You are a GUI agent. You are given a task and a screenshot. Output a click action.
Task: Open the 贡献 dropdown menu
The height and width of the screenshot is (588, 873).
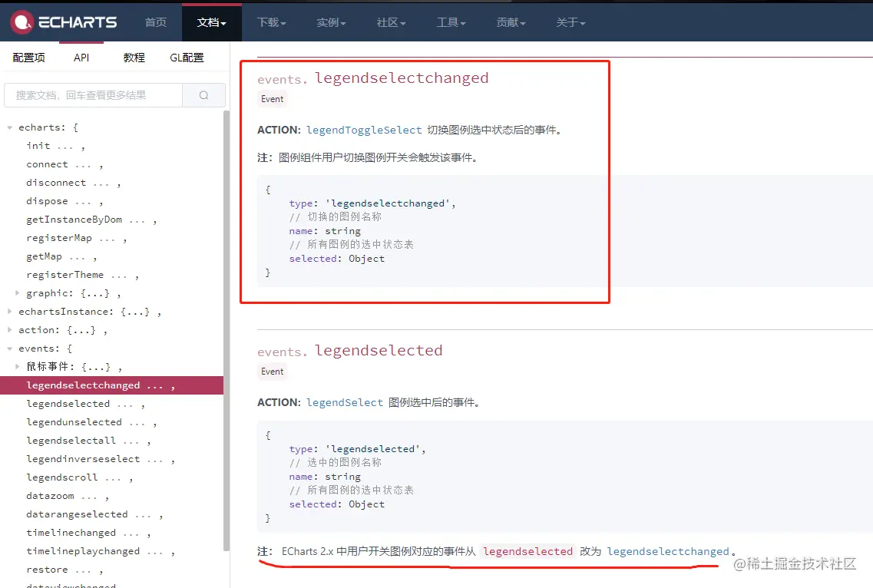point(511,22)
